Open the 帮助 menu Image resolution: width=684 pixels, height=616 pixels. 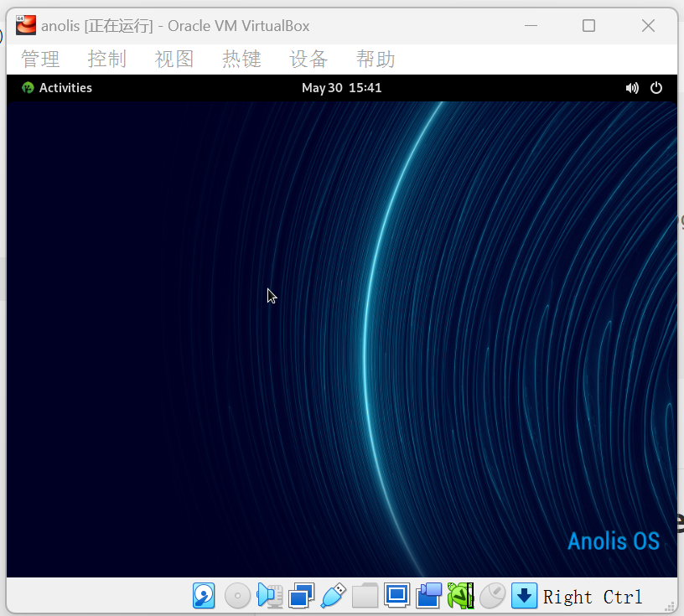click(376, 59)
